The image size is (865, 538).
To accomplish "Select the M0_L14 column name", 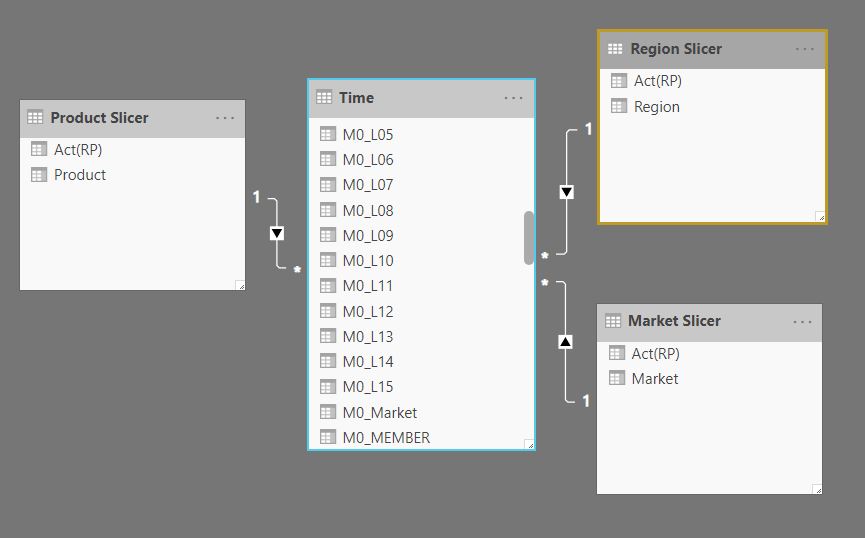I will [x=368, y=362].
